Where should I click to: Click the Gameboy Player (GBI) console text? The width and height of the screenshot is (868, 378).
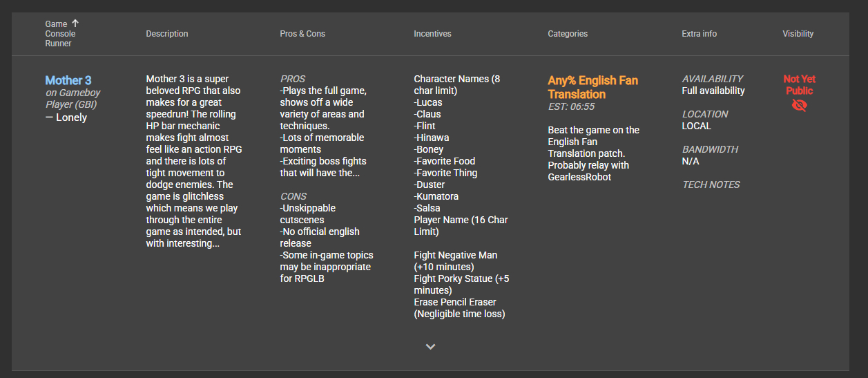point(73,98)
